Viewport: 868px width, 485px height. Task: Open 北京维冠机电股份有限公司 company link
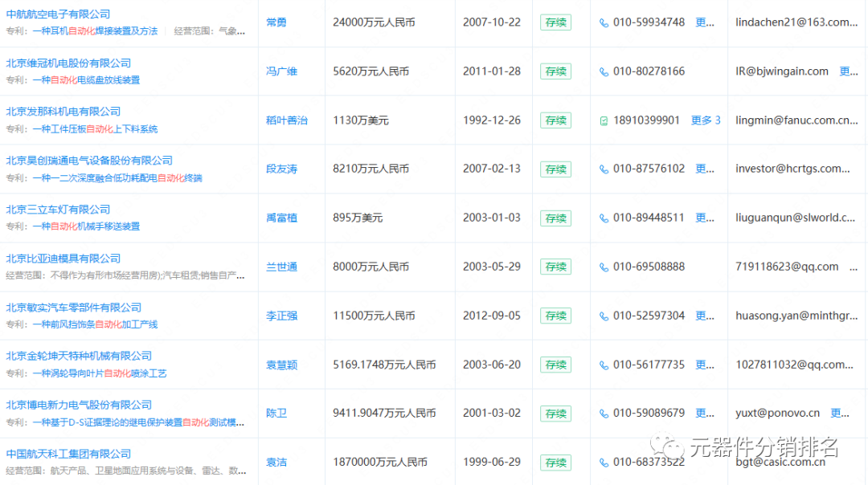tap(68, 63)
